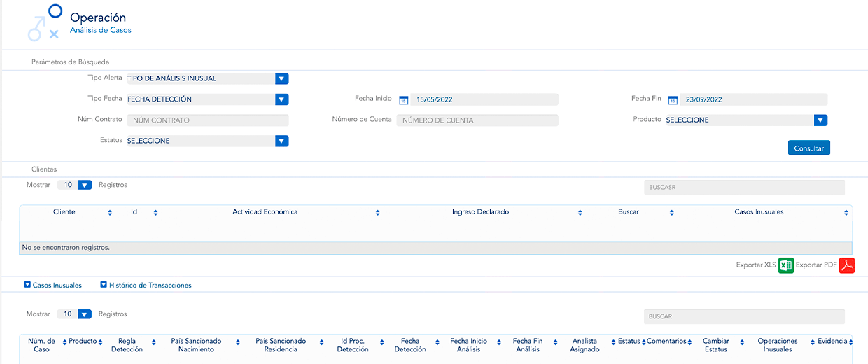
Task: Sort by Actividad Económica column arrows
Action: 377,213
